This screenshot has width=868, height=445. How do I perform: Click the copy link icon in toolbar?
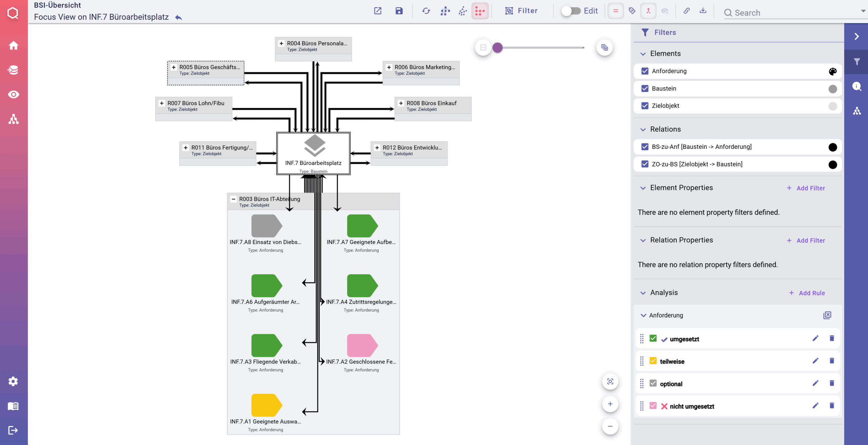pos(686,11)
